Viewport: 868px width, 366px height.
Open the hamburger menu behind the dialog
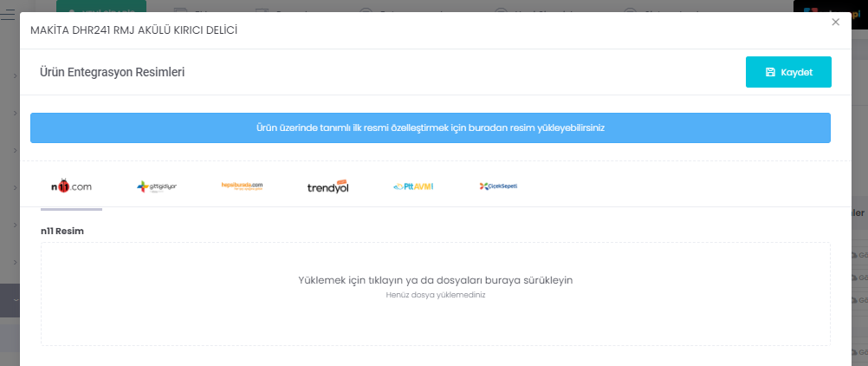[x=7, y=13]
